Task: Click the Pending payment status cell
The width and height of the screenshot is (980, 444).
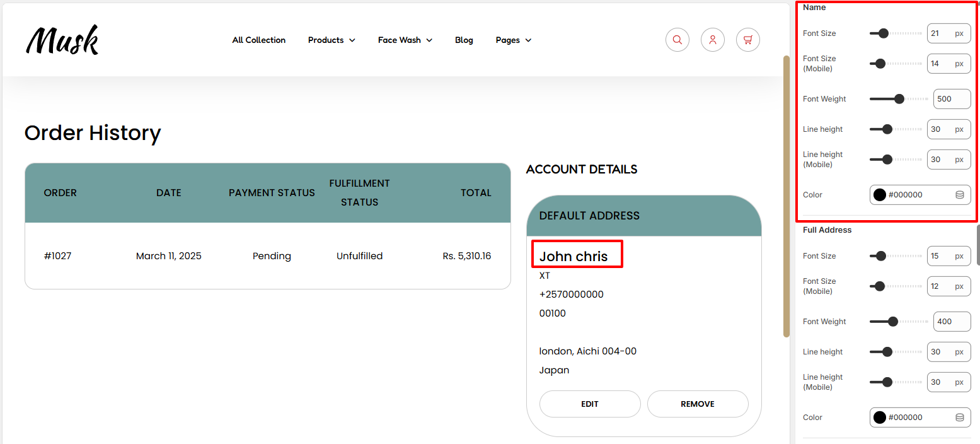Action: click(272, 256)
